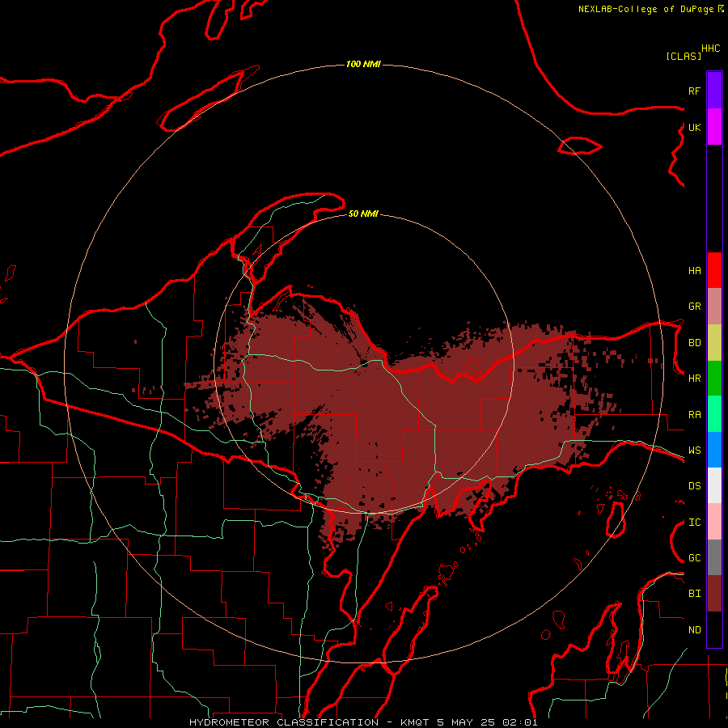
Task: Select the GR pink legend swatch
Action: (x=714, y=307)
